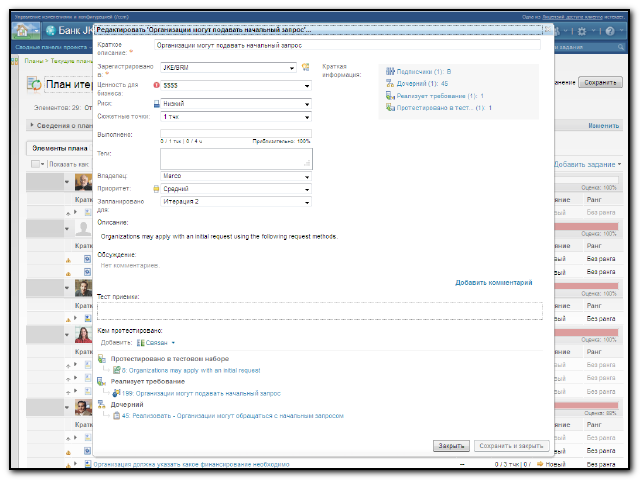Click Подписчики (1) link in quick information
Image resolution: width=640 pixels, height=480 pixels.
[424, 71]
